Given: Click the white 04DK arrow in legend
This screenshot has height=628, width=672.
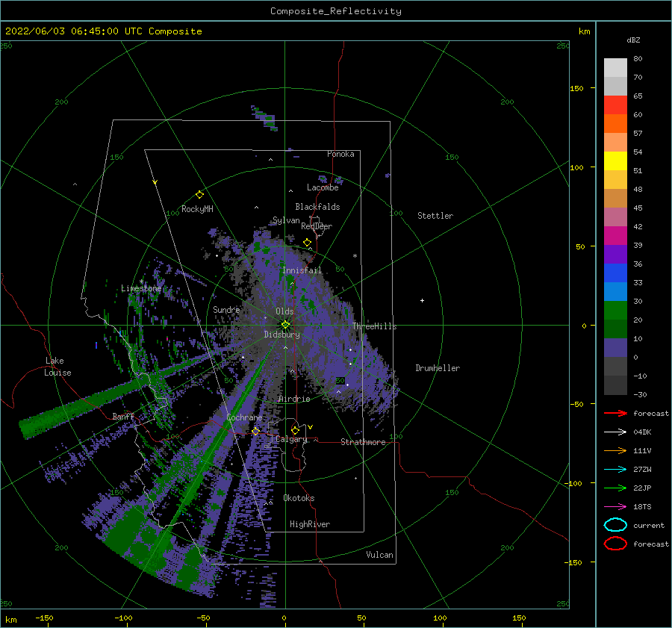Looking at the screenshot, I should pyautogui.click(x=615, y=432).
